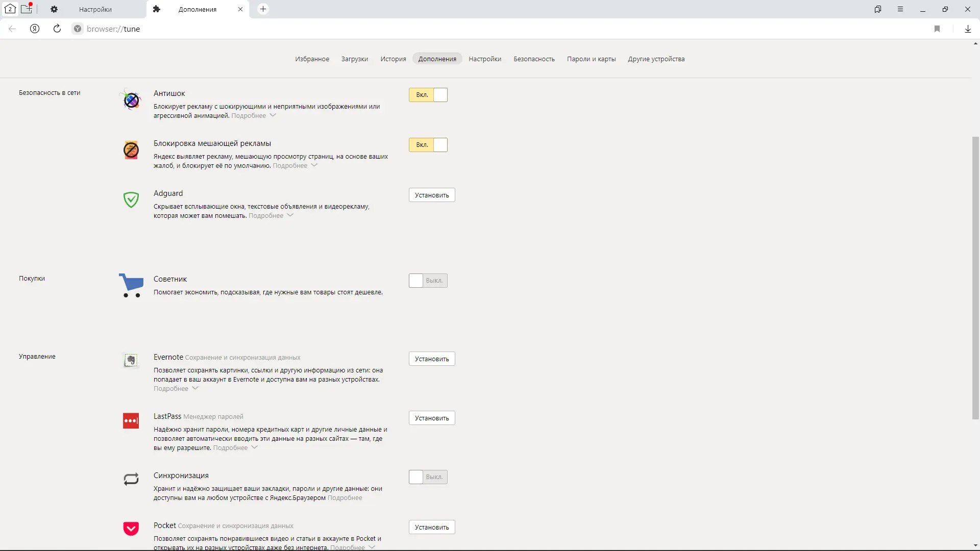Select the Дополнения section tab

[437, 59]
